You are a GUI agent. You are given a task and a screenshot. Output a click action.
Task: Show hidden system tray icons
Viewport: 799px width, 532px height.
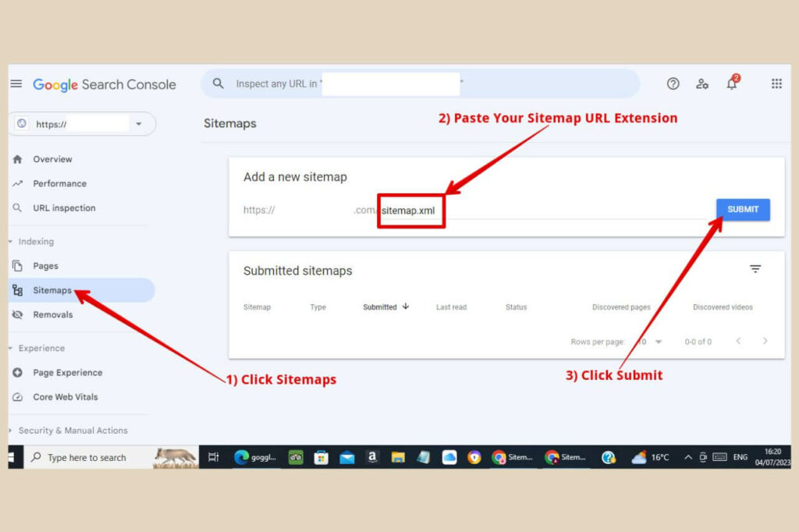[x=688, y=457]
